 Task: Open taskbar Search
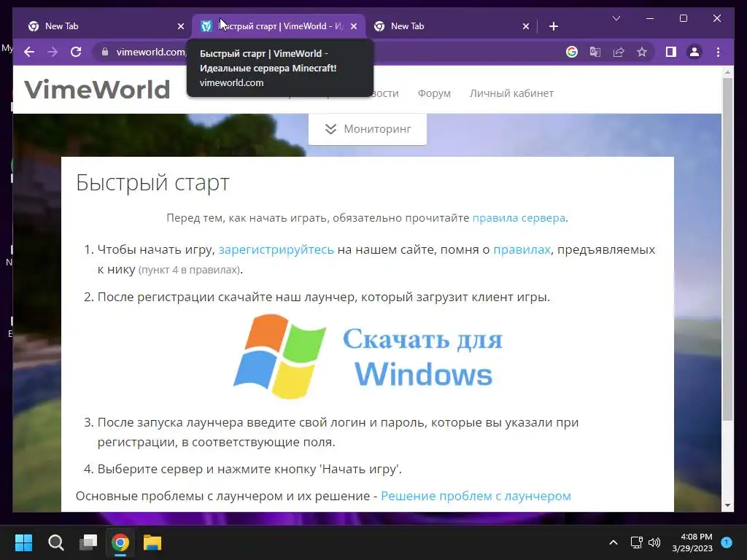pyautogui.click(x=55, y=542)
